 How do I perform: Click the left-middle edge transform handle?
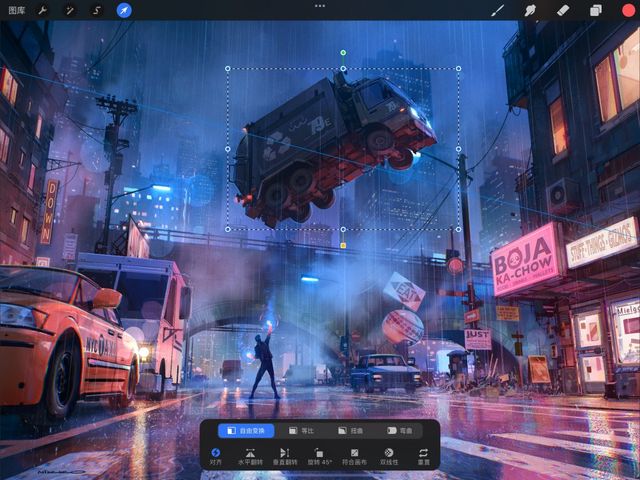(228, 149)
